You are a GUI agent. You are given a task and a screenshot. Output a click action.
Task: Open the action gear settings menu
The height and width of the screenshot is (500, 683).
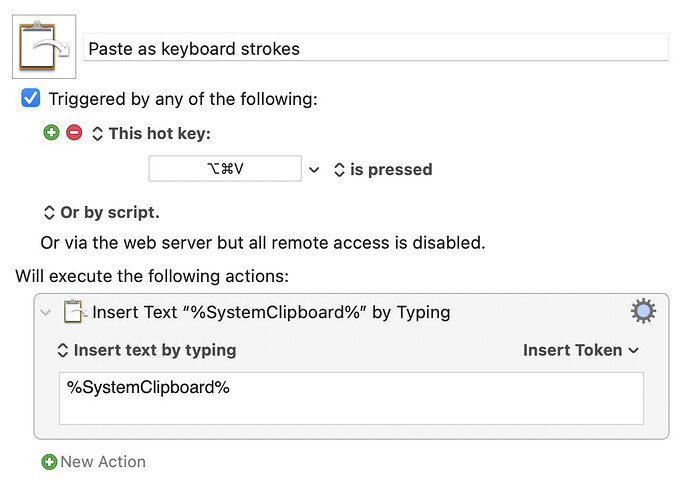[643, 311]
